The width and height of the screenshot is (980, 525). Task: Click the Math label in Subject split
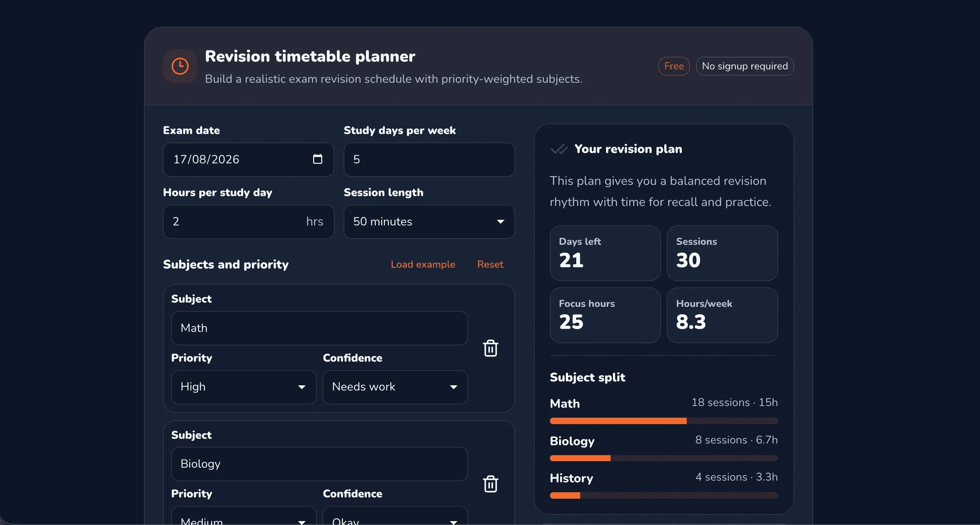(x=565, y=403)
